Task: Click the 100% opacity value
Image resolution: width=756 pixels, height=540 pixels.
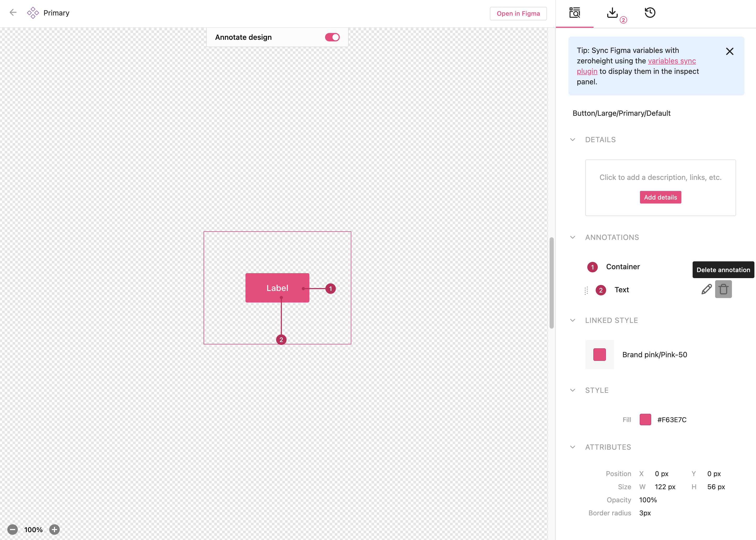Action: [x=648, y=500]
